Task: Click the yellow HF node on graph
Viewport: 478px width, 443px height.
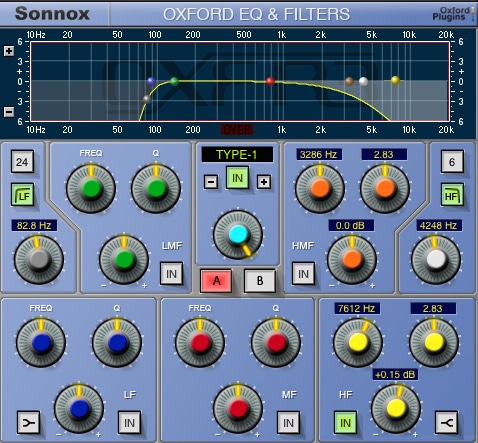Action: (x=395, y=80)
